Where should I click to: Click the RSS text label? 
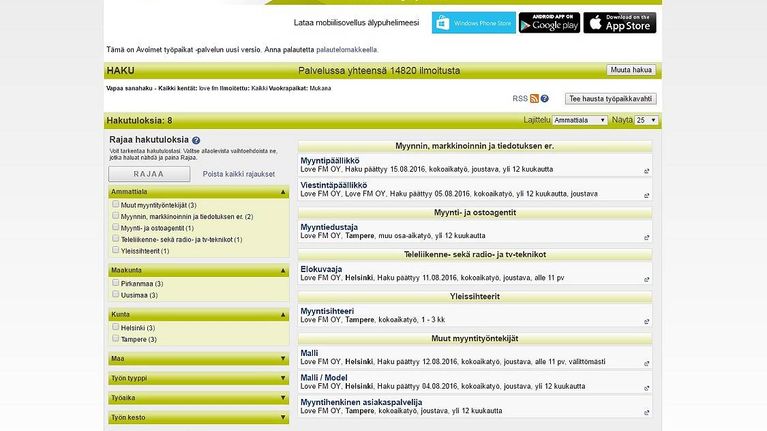(x=520, y=99)
